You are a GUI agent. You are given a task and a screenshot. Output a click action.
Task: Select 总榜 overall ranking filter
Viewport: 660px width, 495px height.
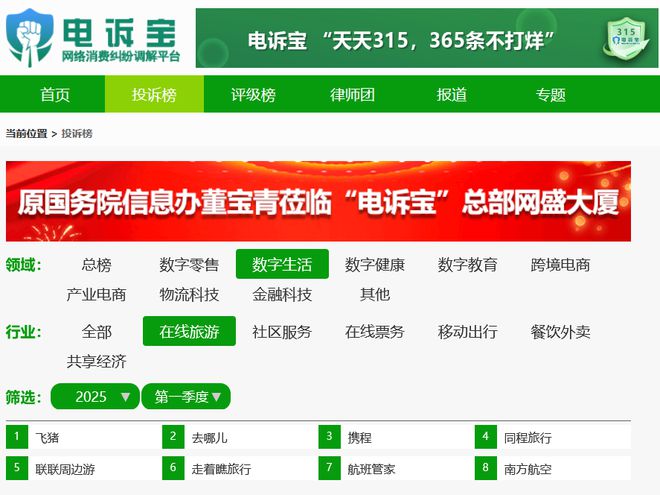point(96,264)
